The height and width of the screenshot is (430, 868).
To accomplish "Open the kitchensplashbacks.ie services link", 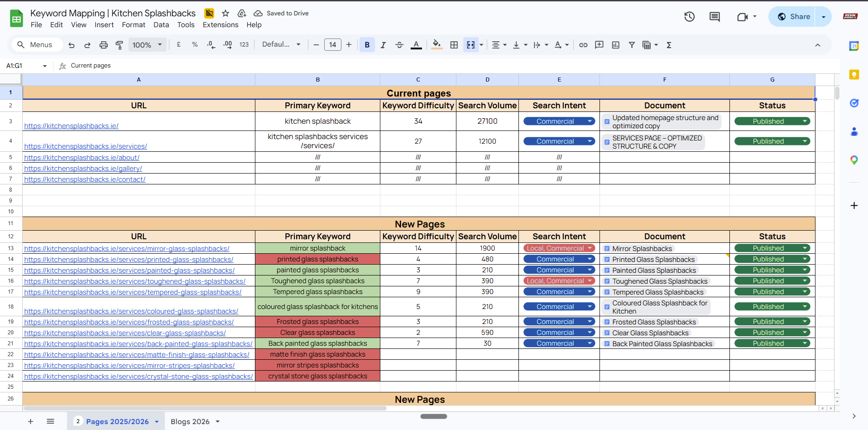I will (86, 146).
